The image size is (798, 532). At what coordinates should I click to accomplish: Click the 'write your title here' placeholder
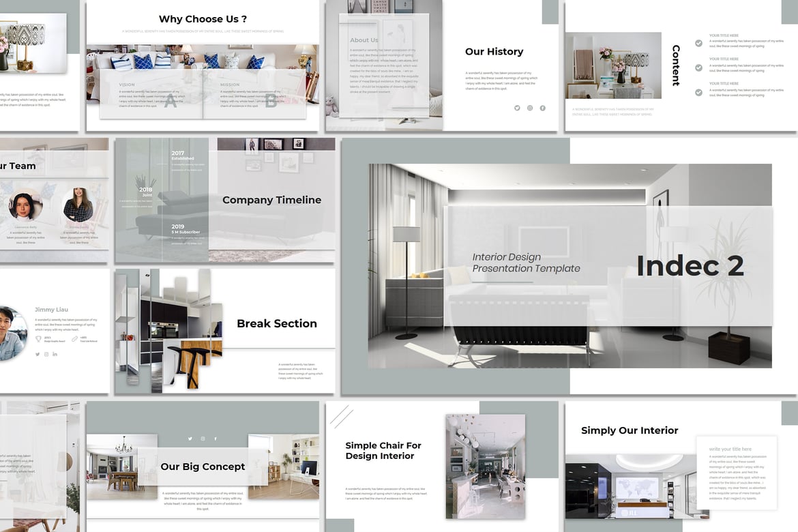730,449
